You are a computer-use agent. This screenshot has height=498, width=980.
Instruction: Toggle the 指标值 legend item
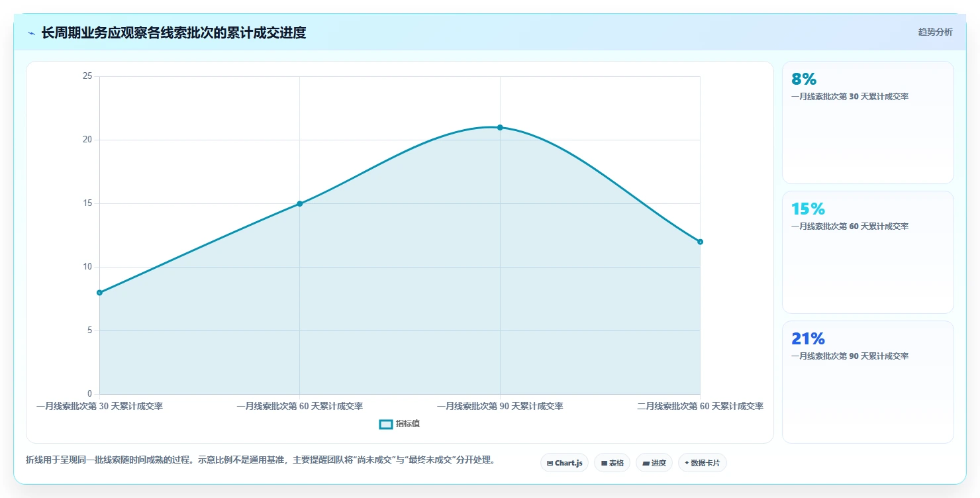point(399,424)
